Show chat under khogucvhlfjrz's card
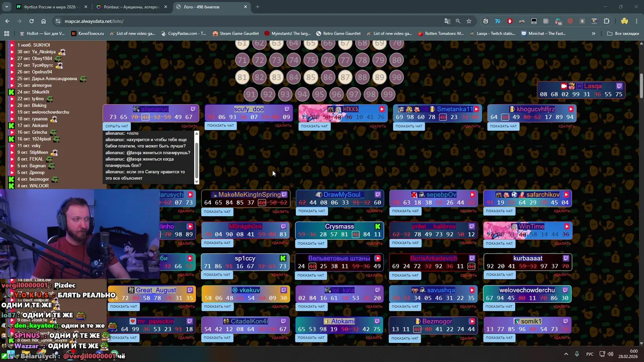644x362 pixels. click(x=503, y=126)
